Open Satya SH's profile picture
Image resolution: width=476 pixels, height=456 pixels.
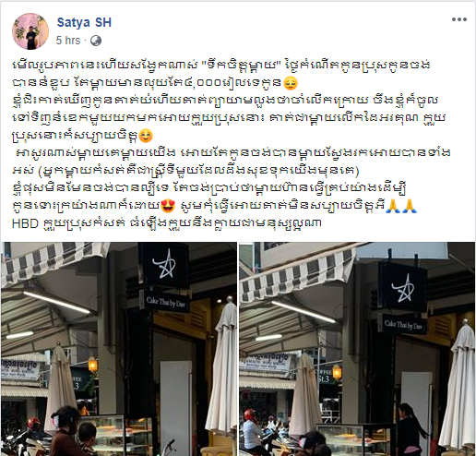[30, 31]
